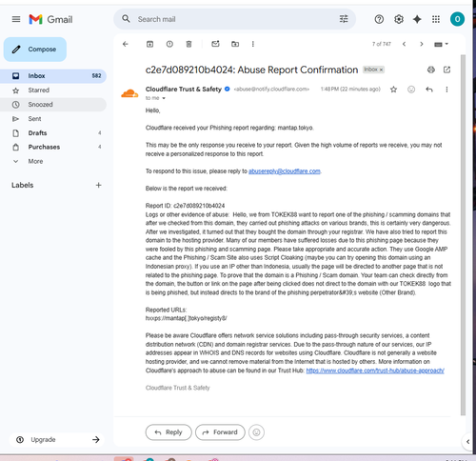Image resolution: width=476 pixels, height=461 pixels.
Task: Click the '1:48 PM (22 minutes ago)' timestamp
Action: tap(350, 90)
